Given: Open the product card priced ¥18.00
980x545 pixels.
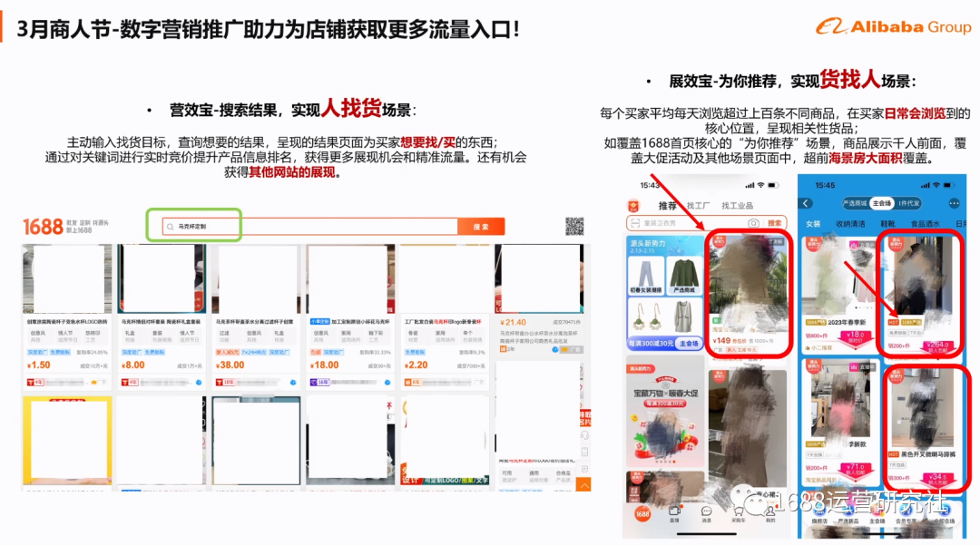Looking at the screenshot, I should [x=350, y=316].
